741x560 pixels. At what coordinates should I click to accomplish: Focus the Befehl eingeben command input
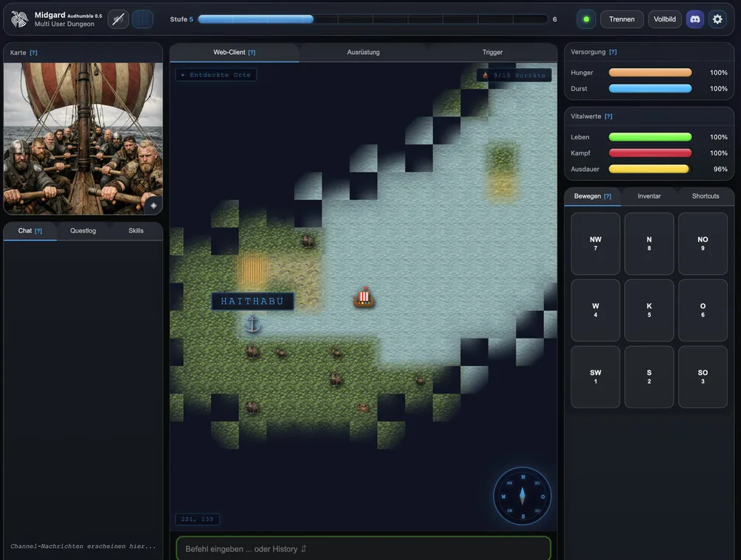tap(363, 549)
